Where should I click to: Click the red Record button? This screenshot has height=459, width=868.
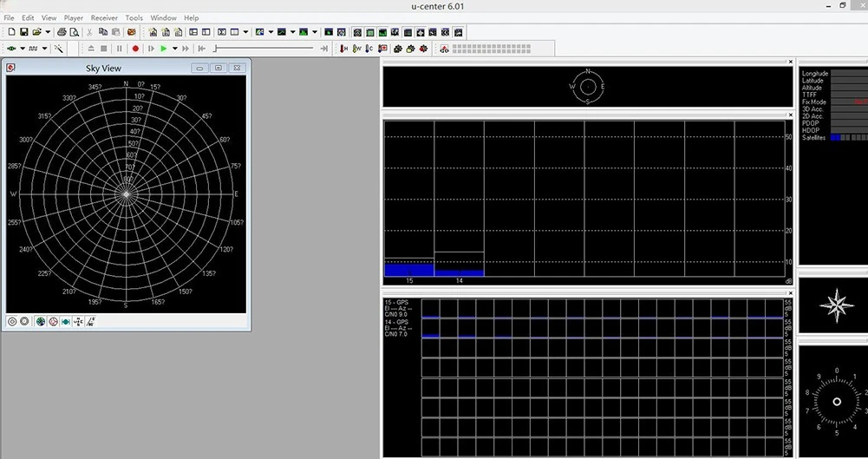coord(135,49)
